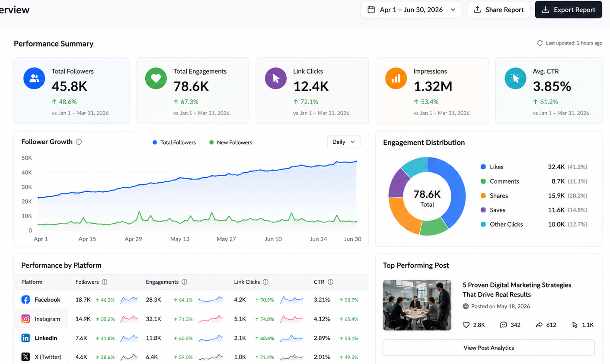
Task: Click the Likes blue legend swatch
Action: click(x=483, y=167)
